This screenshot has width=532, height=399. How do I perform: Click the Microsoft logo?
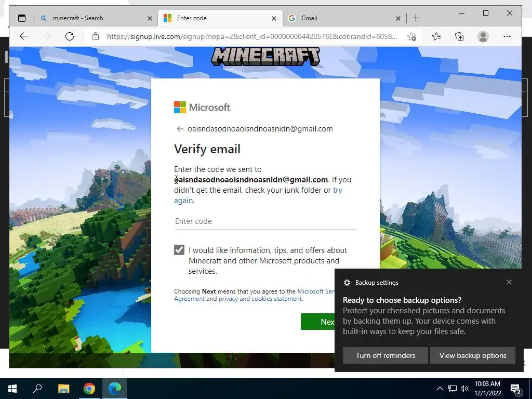pyautogui.click(x=202, y=107)
